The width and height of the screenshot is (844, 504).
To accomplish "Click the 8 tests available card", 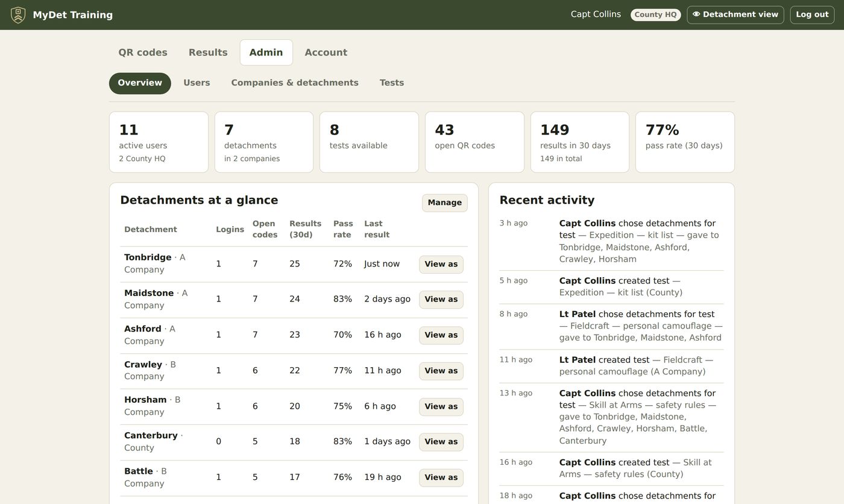I will 369,142.
